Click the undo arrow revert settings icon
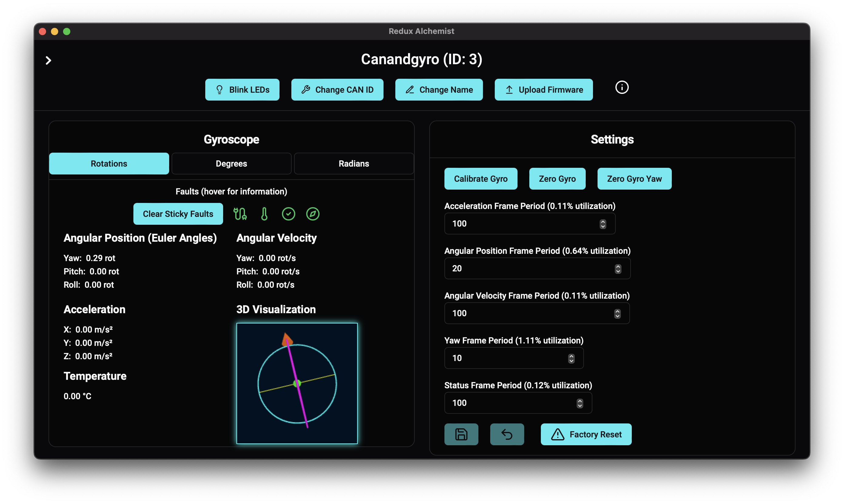Viewport: 844px width, 504px height. (x=507, y=434)
